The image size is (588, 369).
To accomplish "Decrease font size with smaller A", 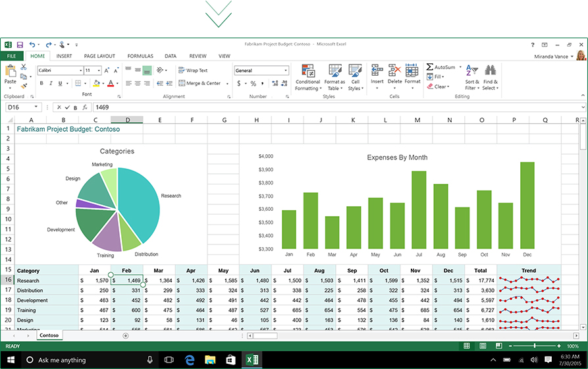I will coord(117,71).
